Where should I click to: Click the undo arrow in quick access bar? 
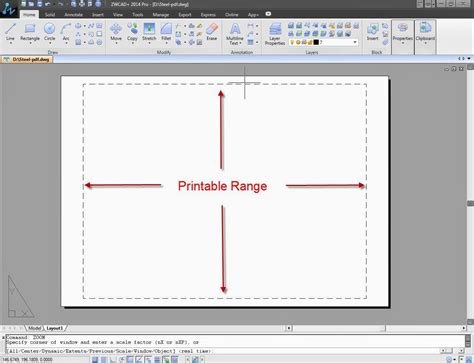click(48, 4)
